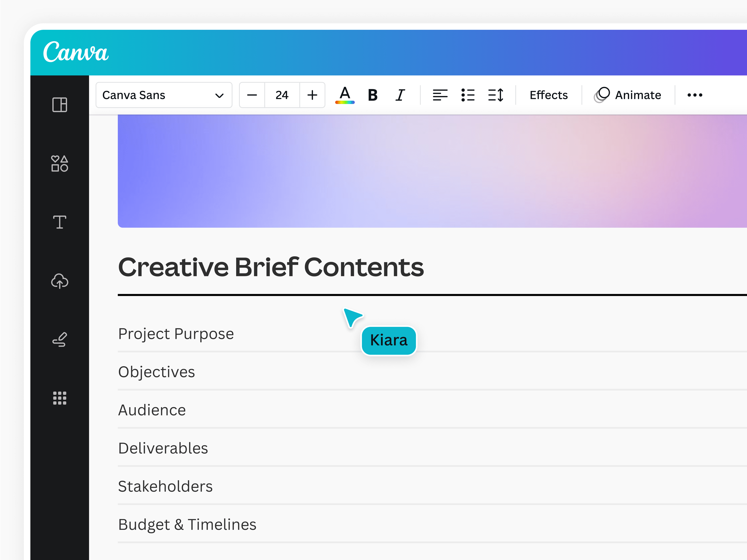The width and height of the screenshot is (747, 560).
Task: Toggle bold formatting
Action: pyautogui.click(x=372, y=95)
